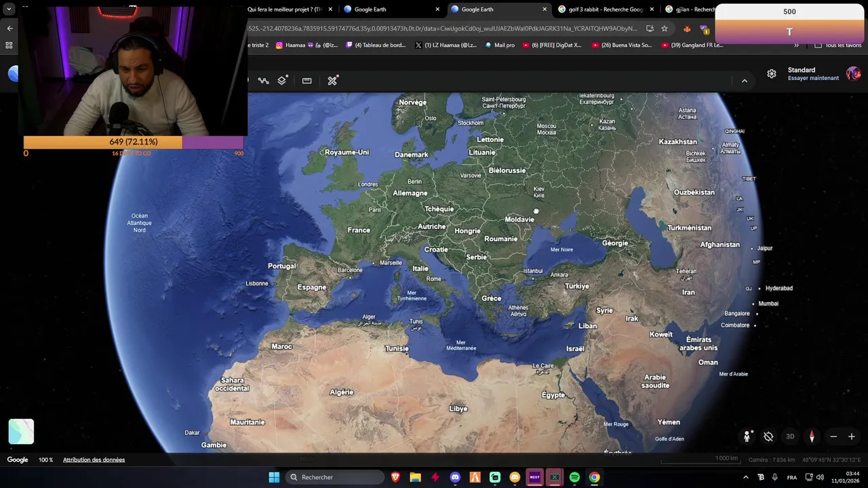
Task: Reset orientation with the red compass
Action: coord(812,436)
